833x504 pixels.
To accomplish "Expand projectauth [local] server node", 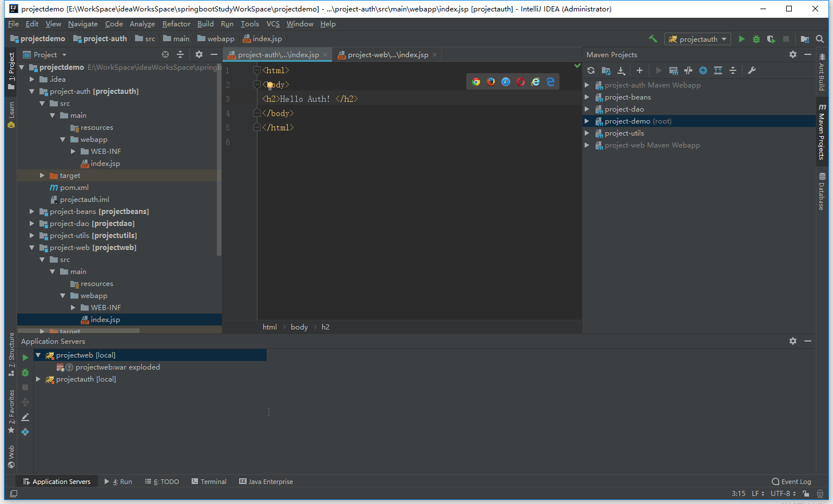I will 38,379.
